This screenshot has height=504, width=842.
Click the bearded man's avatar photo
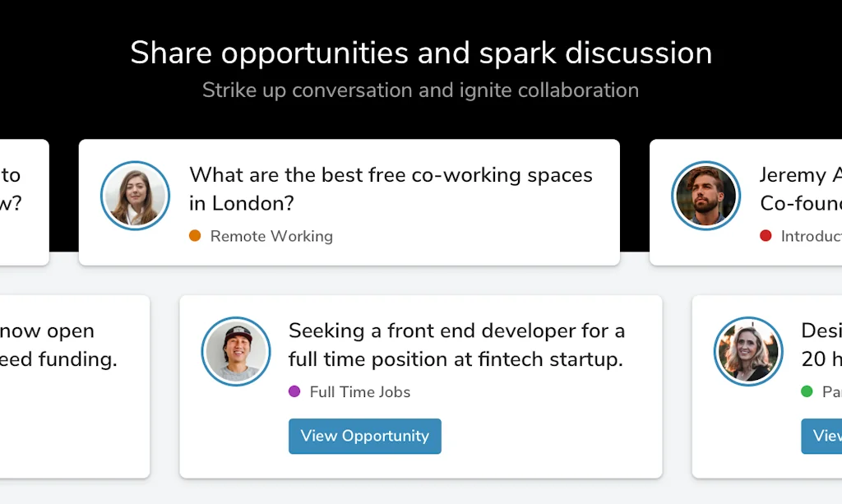(705, 196)
